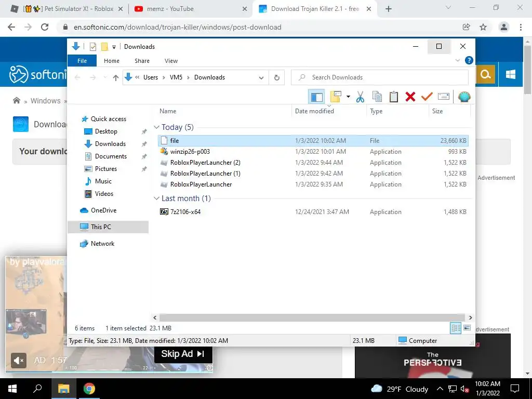This screenshot has width=532, height=399.
Task: Open the Home ribbon tab
Action: tap(112, 61)
